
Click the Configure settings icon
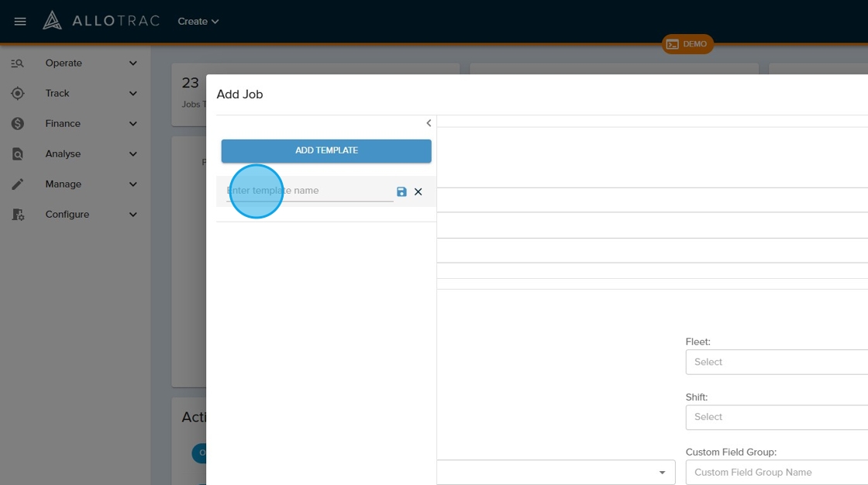[x=17, y=215]
